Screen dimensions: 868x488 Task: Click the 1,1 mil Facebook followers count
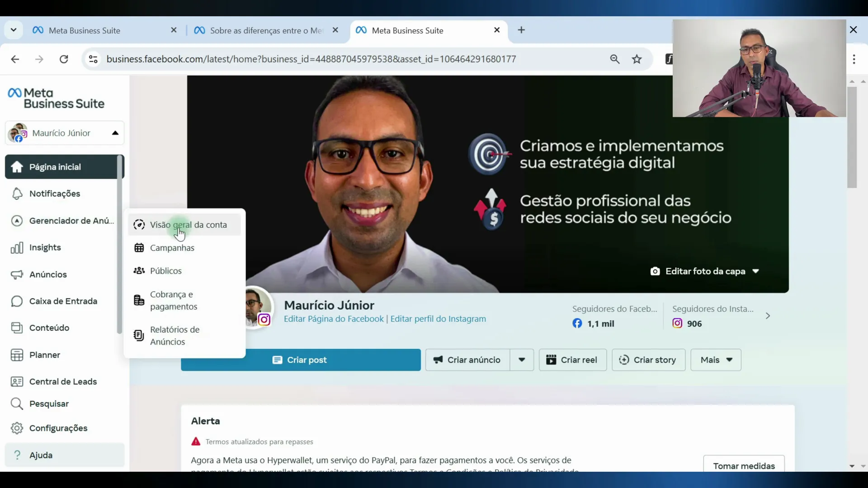601,324
